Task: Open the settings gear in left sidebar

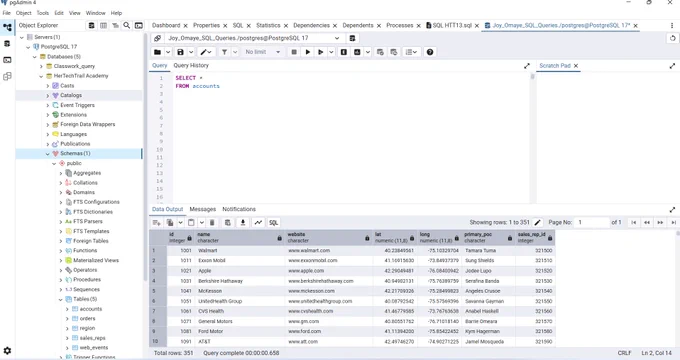Action: 7,350
